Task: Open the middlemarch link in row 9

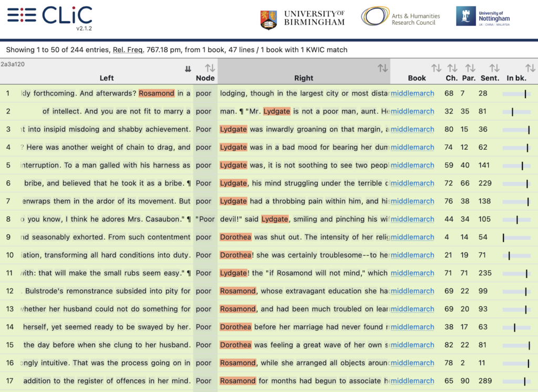Action: [x=412, y=237]
